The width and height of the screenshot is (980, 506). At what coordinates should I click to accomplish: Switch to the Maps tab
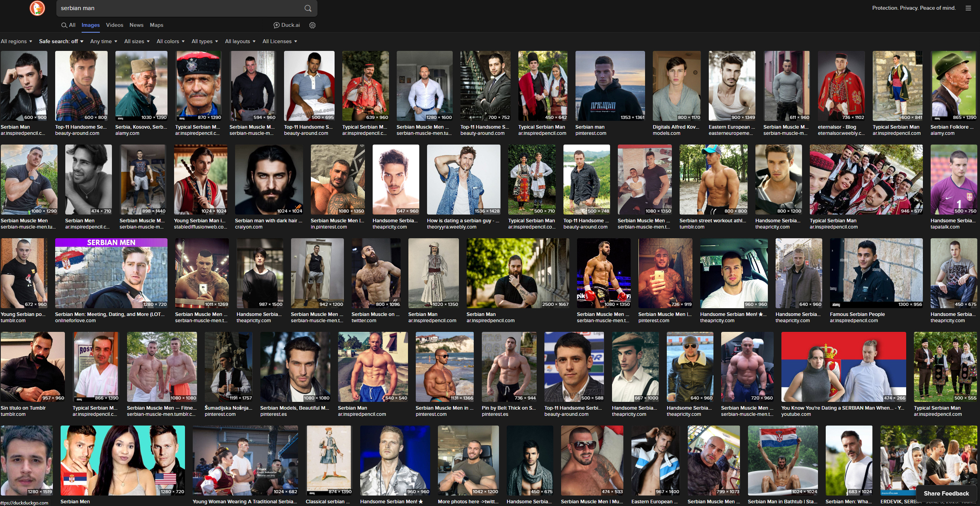[x=157, y=25]
